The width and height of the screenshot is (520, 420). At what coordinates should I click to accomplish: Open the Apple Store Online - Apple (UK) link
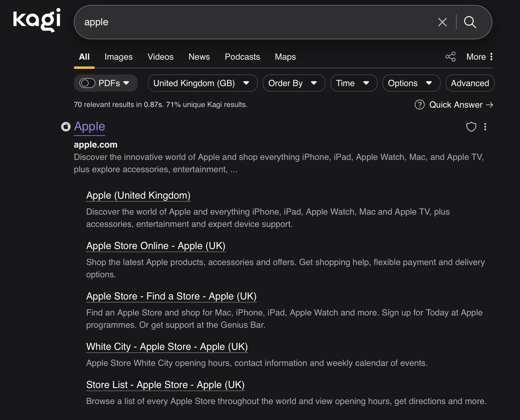coord(156,246)
